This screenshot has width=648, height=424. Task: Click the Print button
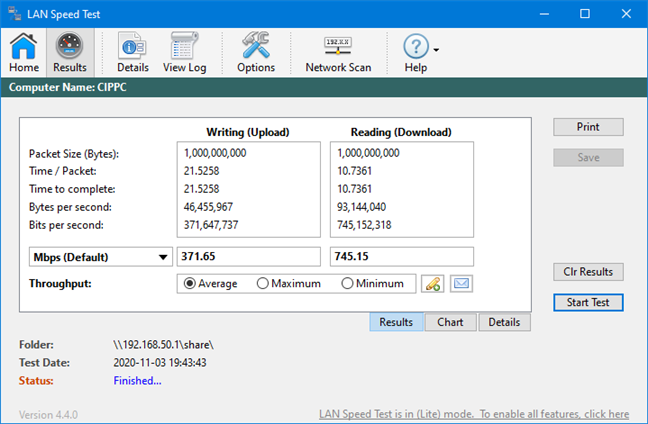588,127
